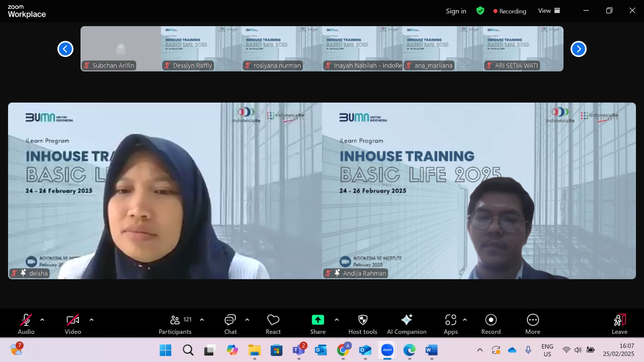Expand share options caret beside Share

(x=336, y=320)
